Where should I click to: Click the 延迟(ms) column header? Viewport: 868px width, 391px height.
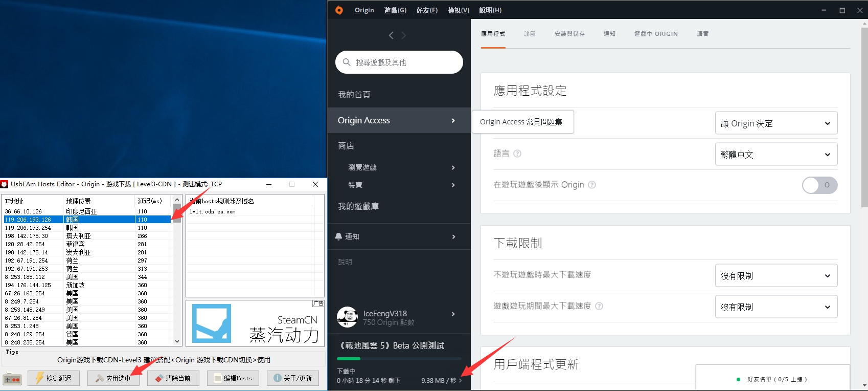(153, 201)
